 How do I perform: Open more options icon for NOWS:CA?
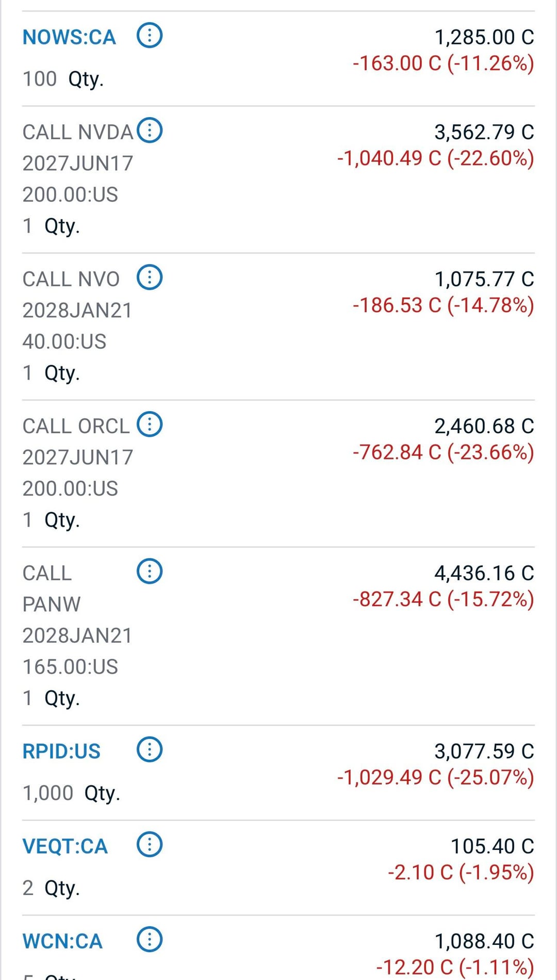[150, 36]
